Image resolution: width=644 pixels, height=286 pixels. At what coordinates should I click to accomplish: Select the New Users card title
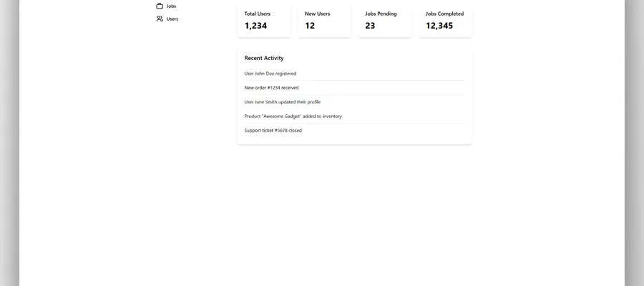318,14
